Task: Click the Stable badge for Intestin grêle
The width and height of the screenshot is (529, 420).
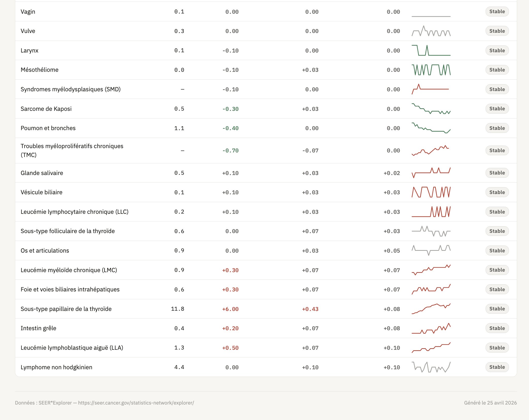Action: (497, 328)
